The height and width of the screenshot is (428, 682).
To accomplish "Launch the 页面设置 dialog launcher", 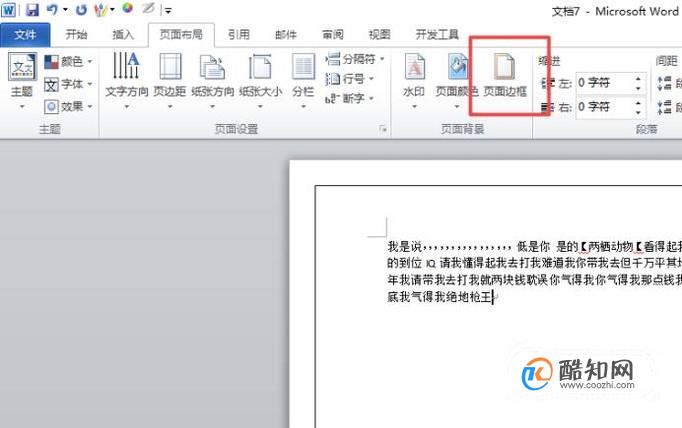I will (x=383, y=128).
